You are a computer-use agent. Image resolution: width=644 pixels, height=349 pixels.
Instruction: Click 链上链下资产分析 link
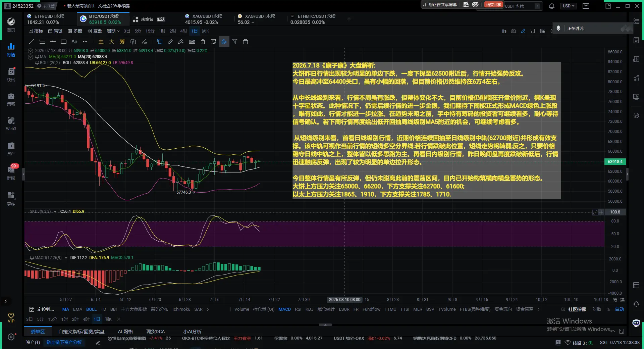[x=64, y=343]
